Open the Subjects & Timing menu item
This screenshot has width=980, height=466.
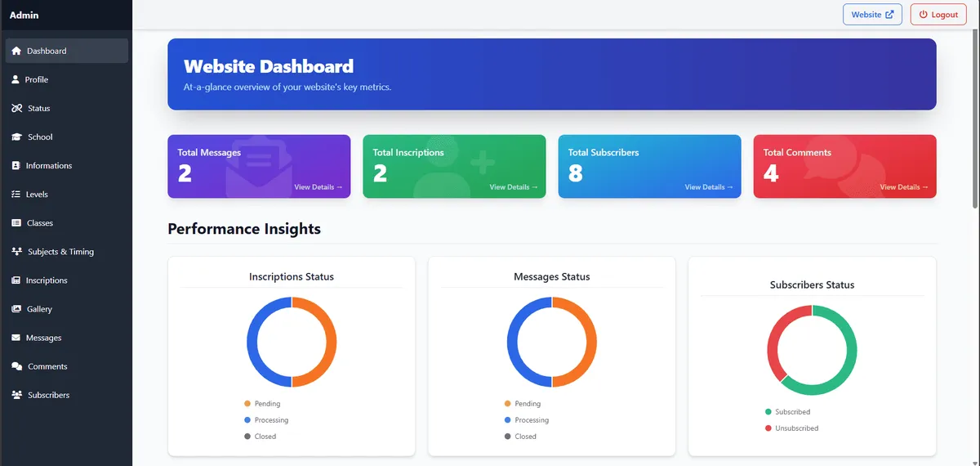pyautogui.click(x=60, y=252)
